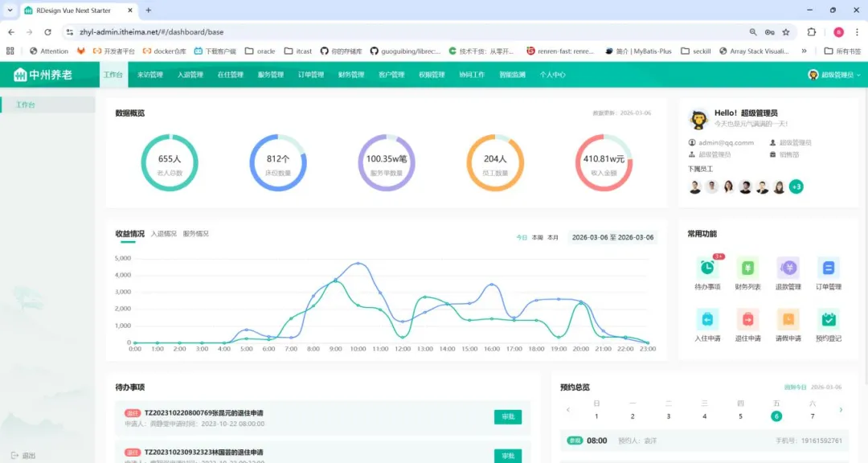Select the 本周 time range option

537,238
